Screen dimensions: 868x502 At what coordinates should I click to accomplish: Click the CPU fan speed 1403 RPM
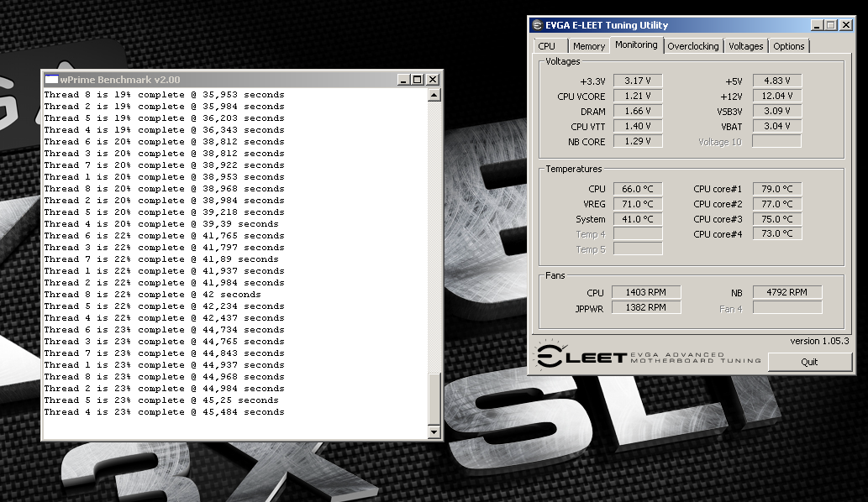pyautogui.click(x=646, y=292)
